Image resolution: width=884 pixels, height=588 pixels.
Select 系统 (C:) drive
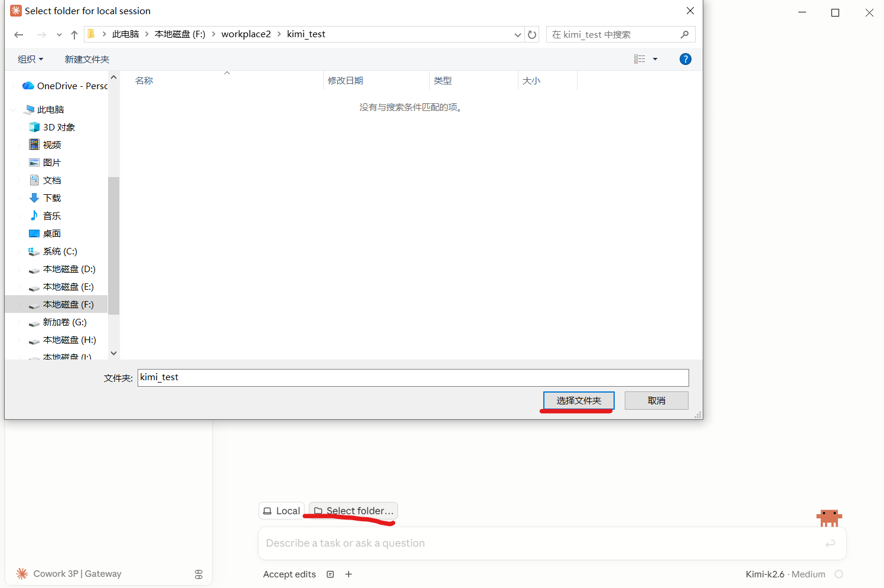53,251
